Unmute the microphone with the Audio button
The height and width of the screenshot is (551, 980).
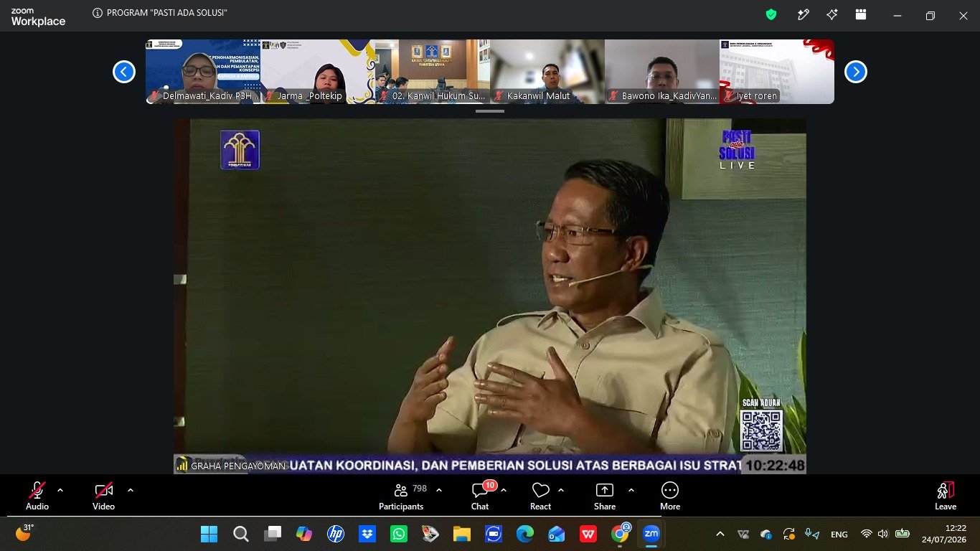tap(37, 496)
